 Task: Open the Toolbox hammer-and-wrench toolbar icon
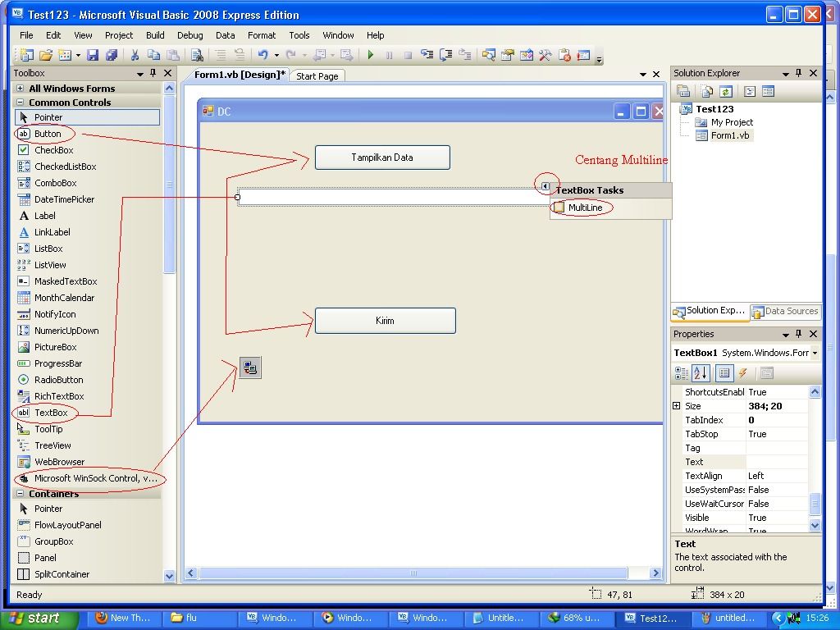[x=546, y=55]
